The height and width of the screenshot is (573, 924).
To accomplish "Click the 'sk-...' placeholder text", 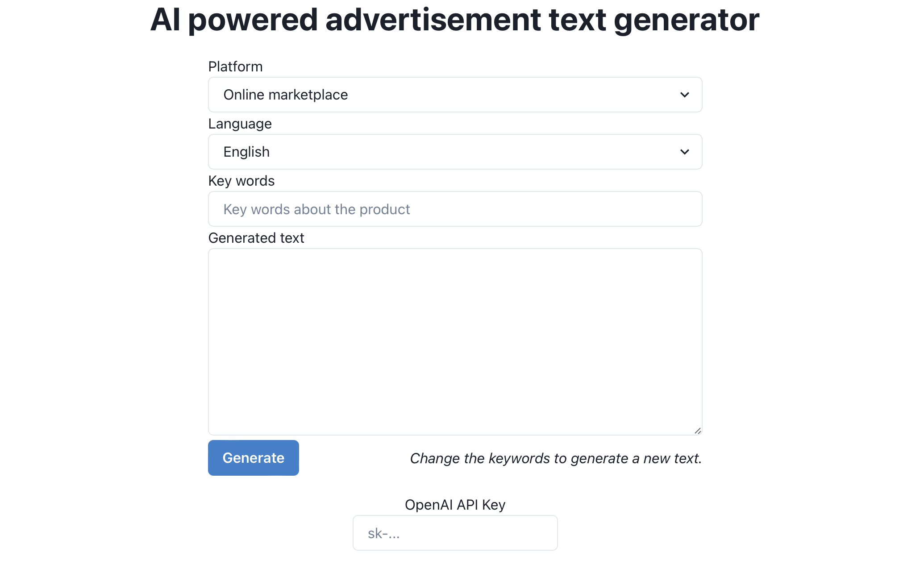I will point(383,532).
